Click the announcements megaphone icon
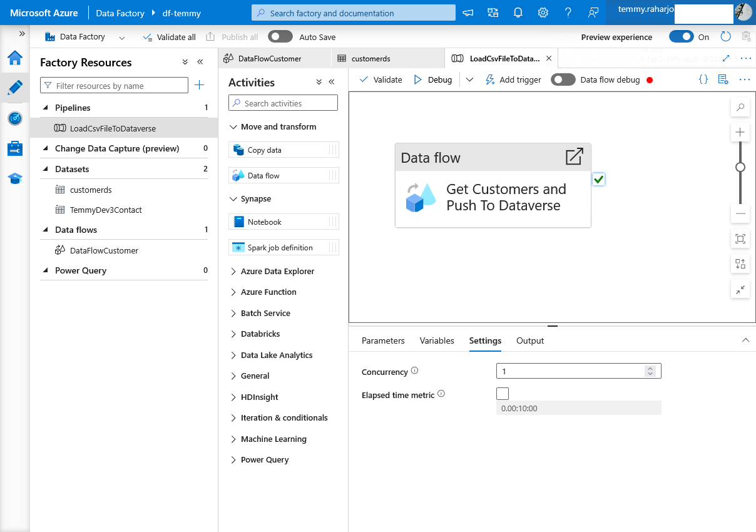This screenshot has width=756, height=532. [x=468, y=13]
